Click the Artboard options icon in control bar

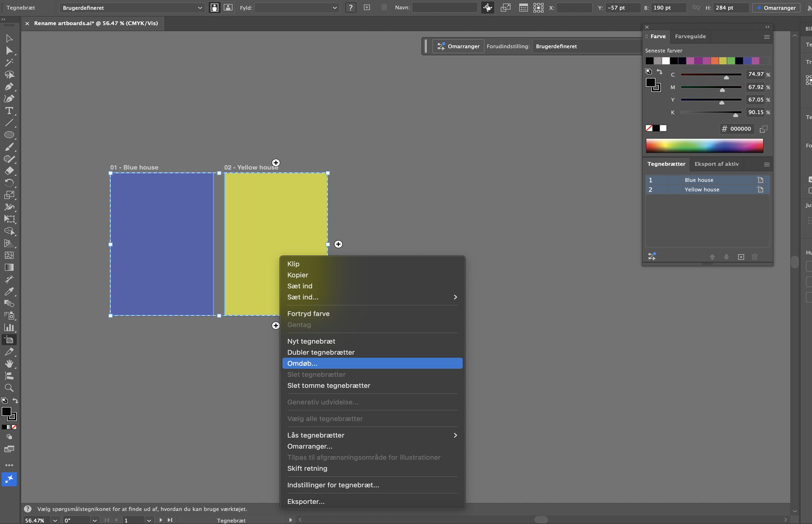(523, 8)
